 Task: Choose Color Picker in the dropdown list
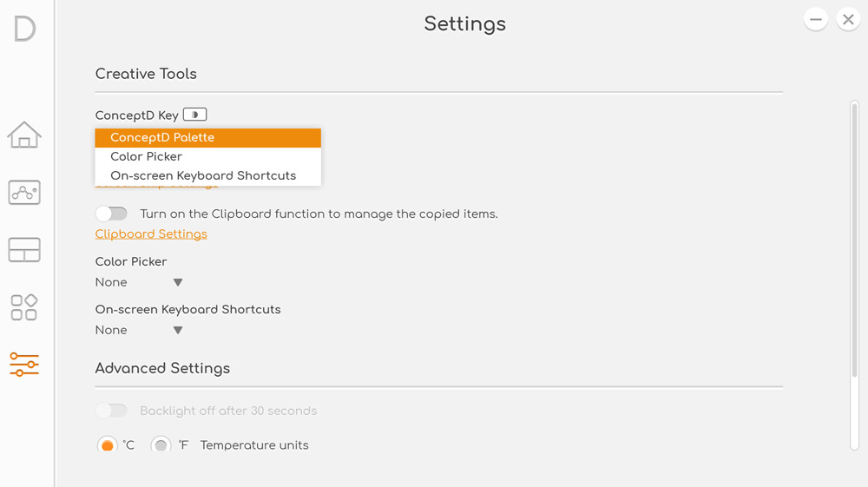208,156
